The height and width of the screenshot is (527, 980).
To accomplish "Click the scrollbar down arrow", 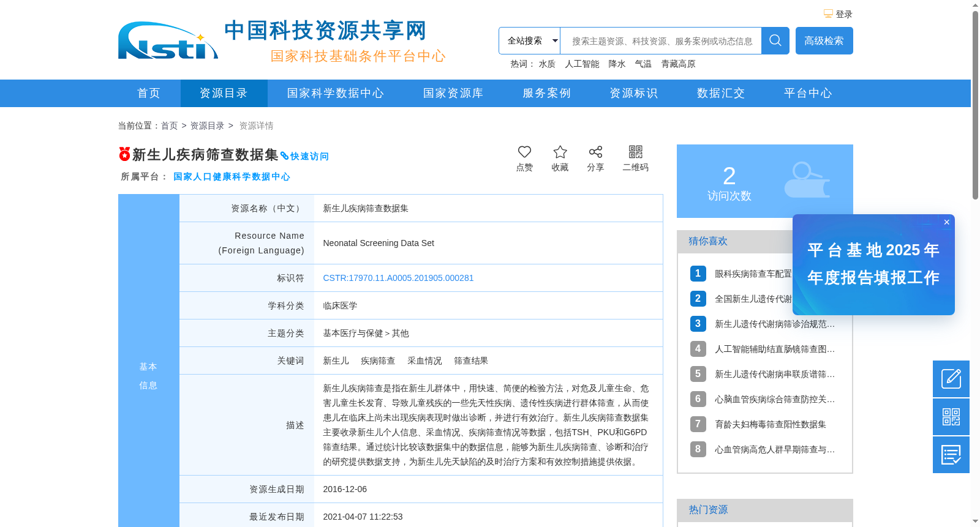I will [x=975, y=521].
